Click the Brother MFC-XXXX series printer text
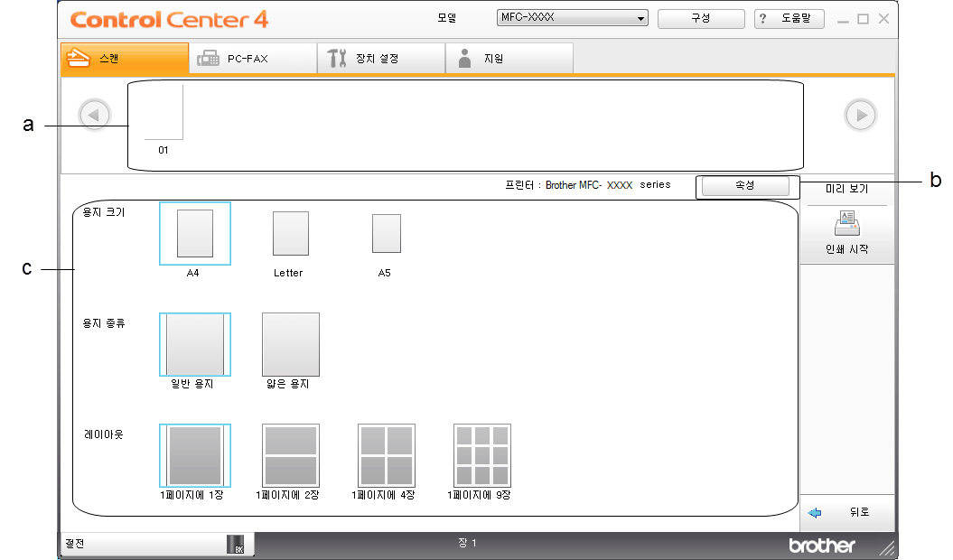The image size is (953, 560). pyautogui.click(x=608, y=185)
